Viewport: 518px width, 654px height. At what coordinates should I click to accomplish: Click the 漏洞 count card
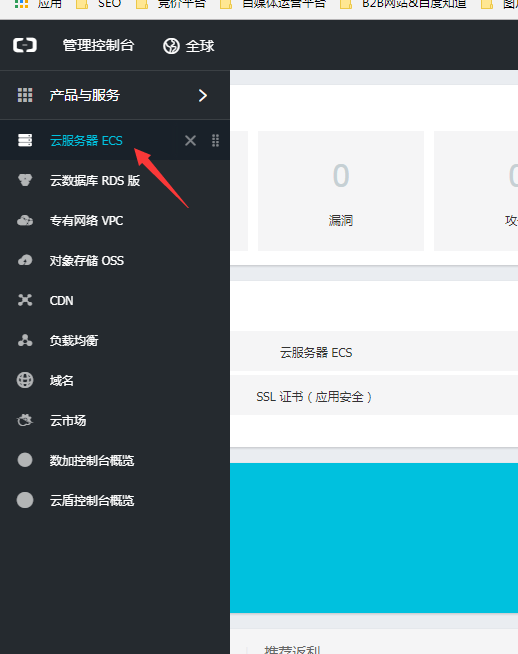[341, 191]
